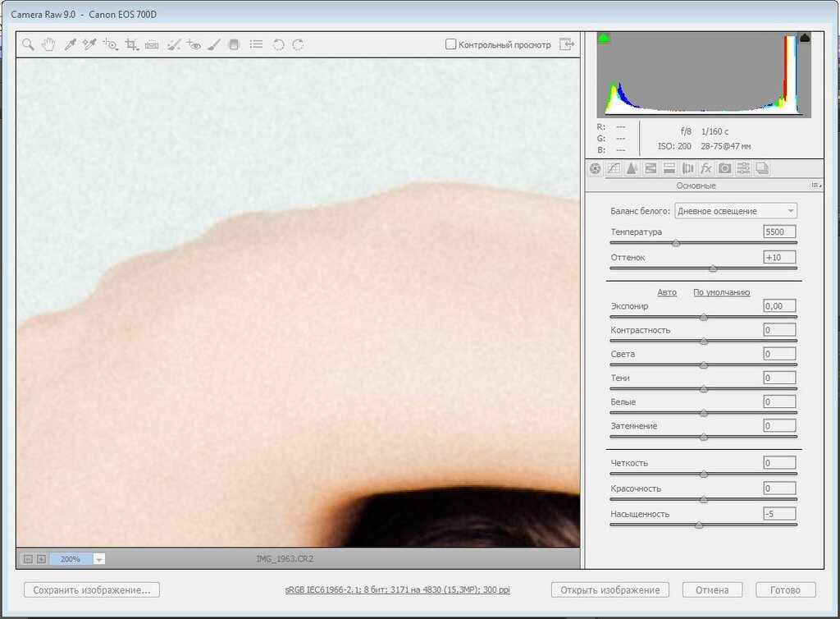Rotate image counterclockwise

pyautogui.click(x=279, y=44)
